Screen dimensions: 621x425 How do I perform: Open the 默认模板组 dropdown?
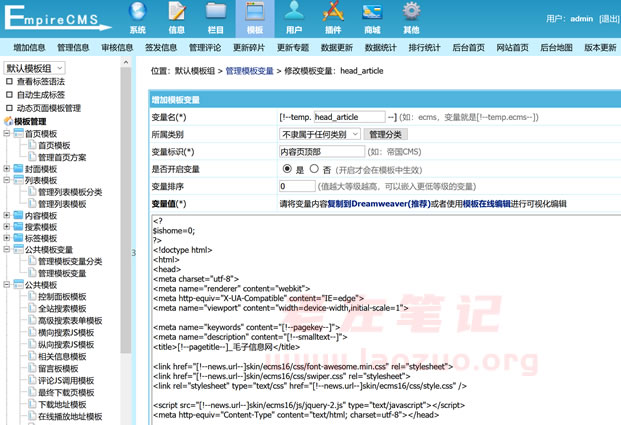click(42, 67)
